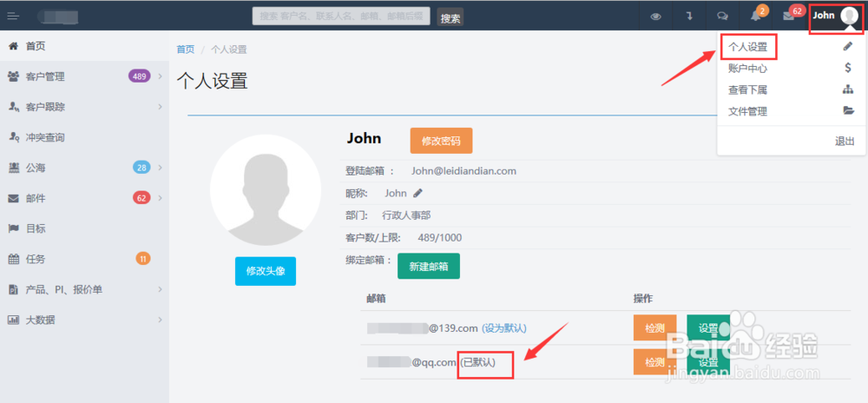Select 个人设置 in the user menu
868x403 pixels.
pyautogui.click(x=748, y=47)
